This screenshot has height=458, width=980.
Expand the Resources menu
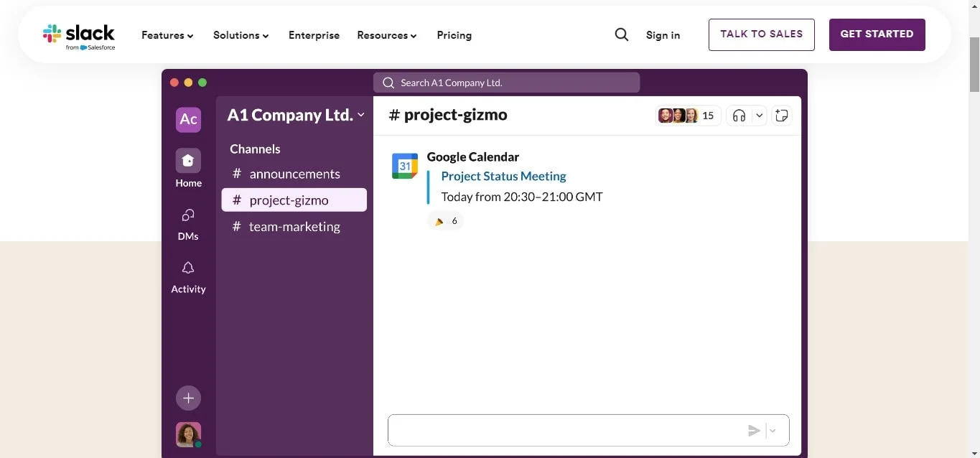tap(387, 35)
